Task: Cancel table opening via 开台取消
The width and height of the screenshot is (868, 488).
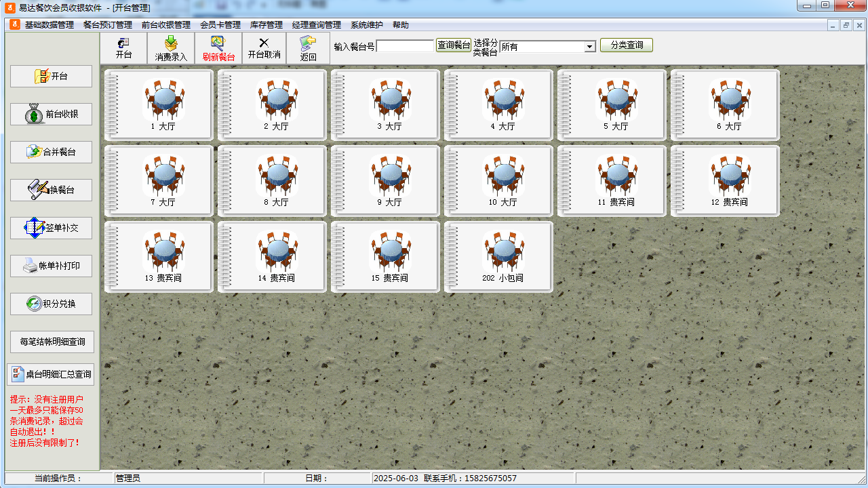Action: [x=264, y=48]
